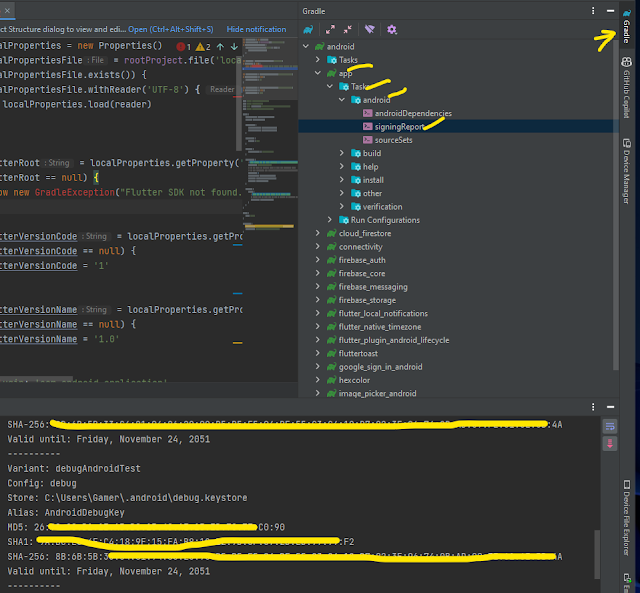
Task: Click Collapse All in Gradle toolbar
Action: point(347,30)
